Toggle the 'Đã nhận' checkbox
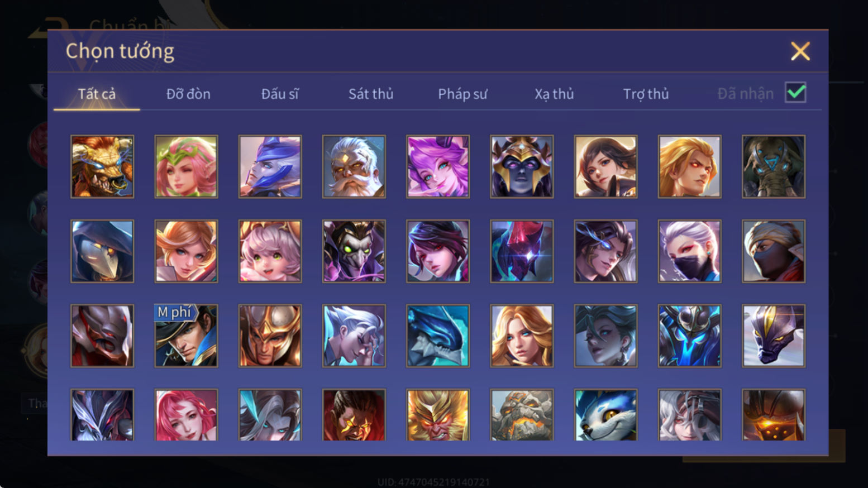 tap(795, 93)
